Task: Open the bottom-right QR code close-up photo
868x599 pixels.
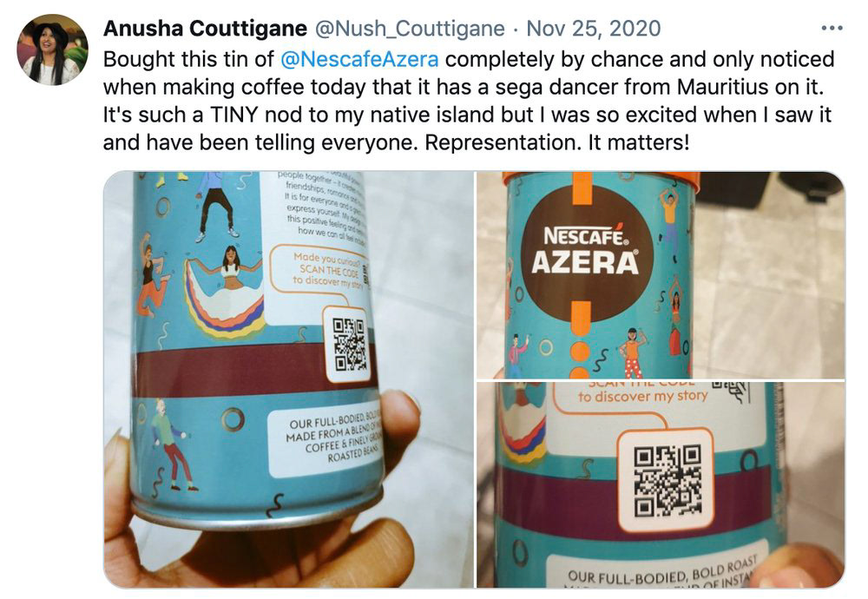Action: 661,485
